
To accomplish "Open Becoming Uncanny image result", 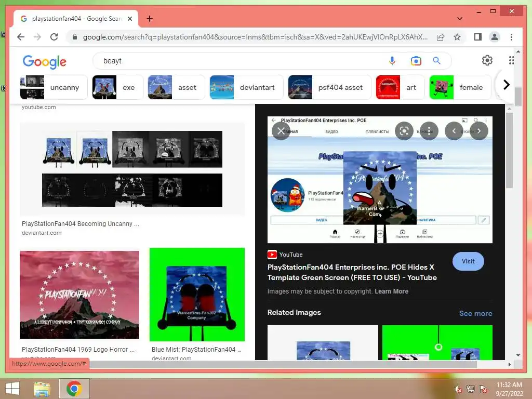I will pyautogui.click(x=132, y=169).
